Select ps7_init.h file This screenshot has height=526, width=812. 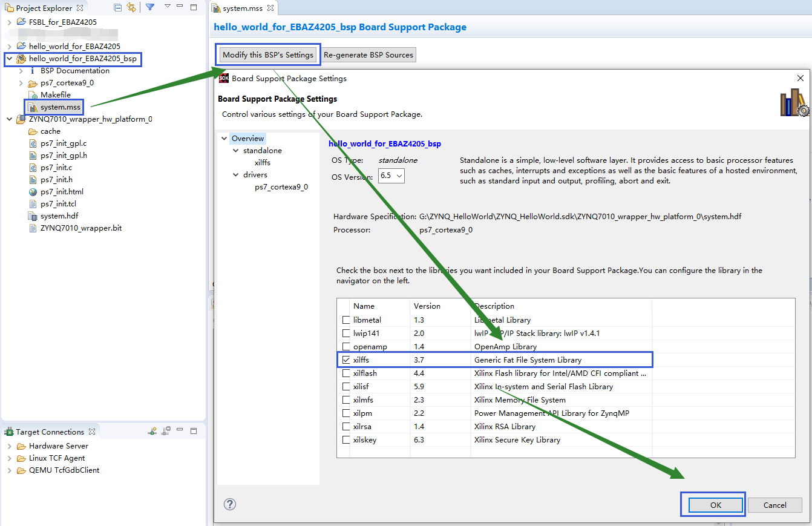coord(56,180)
